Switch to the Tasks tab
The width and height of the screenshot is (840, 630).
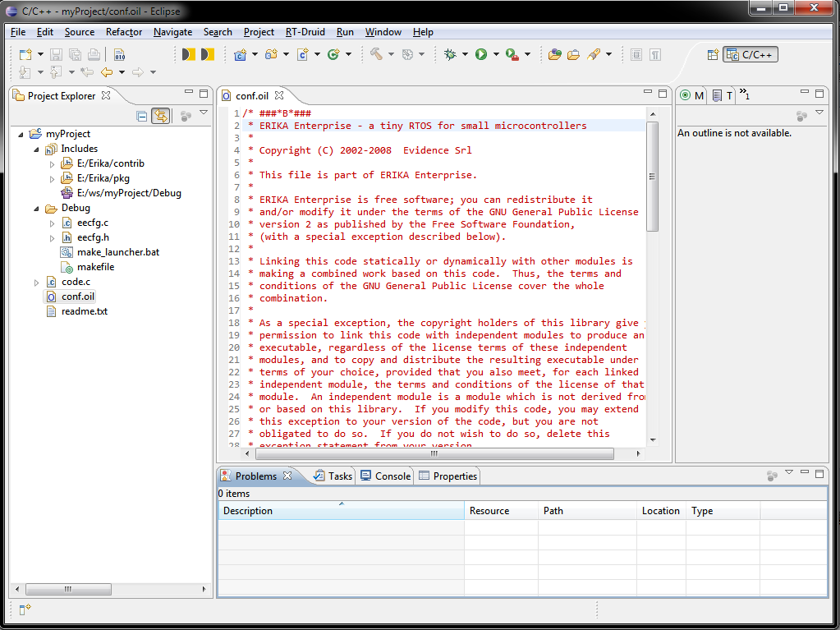[333, 476]
